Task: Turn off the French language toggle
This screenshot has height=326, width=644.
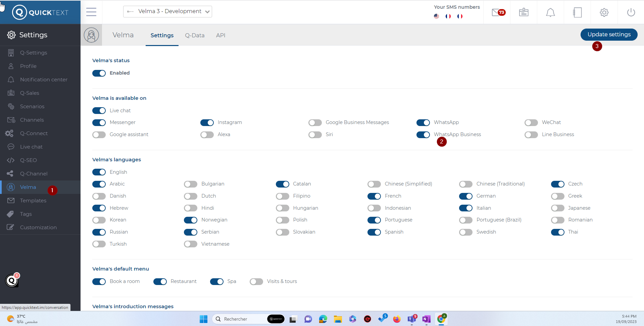Action: [374, 196]
